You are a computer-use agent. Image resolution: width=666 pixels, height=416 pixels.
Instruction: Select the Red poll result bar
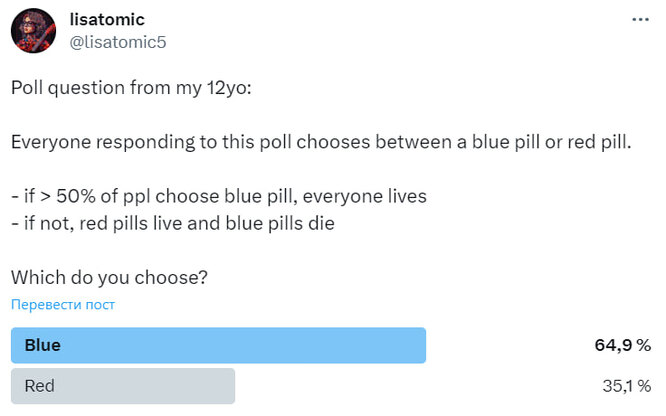click(123, 386)
